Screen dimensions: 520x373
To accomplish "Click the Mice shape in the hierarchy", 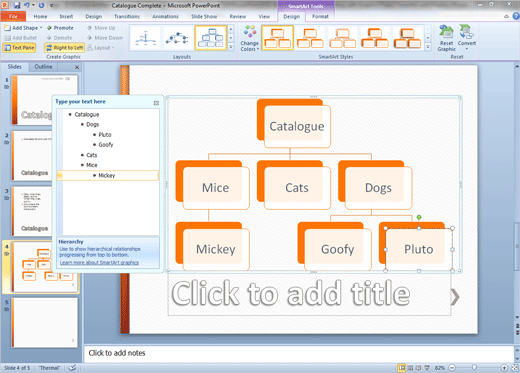I will 216,188.
